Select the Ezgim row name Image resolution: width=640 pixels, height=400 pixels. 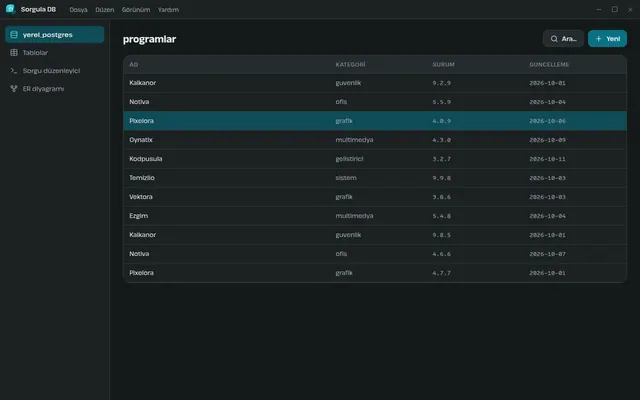point(138,216)
